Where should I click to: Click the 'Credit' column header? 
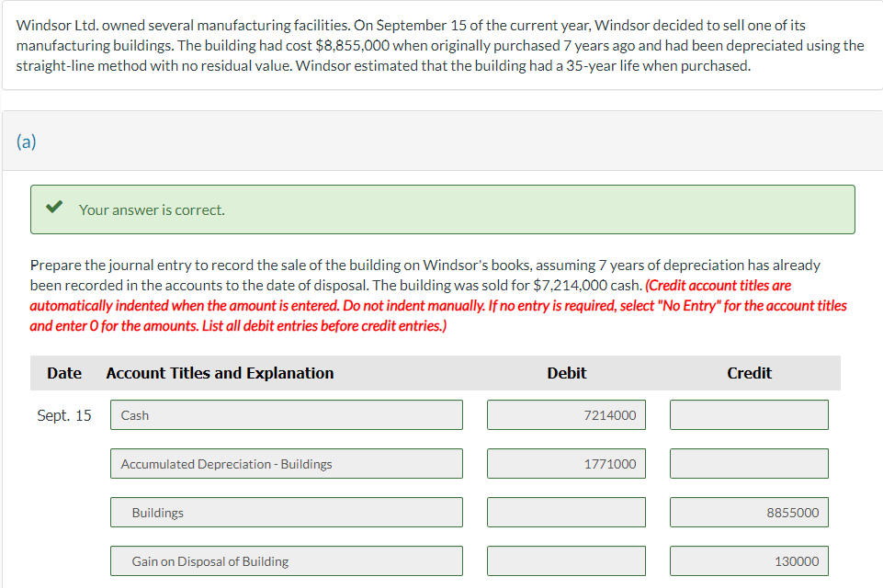pyautogui.click(x=749, y=373)
